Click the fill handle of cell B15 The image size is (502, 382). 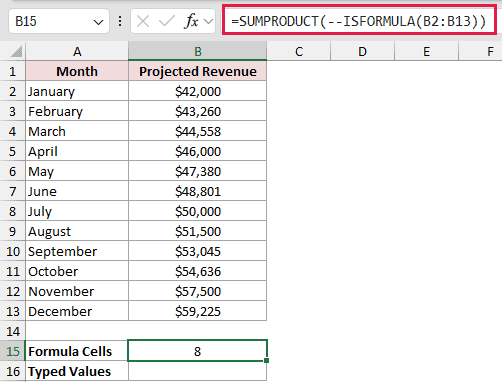tap(266, 360)
